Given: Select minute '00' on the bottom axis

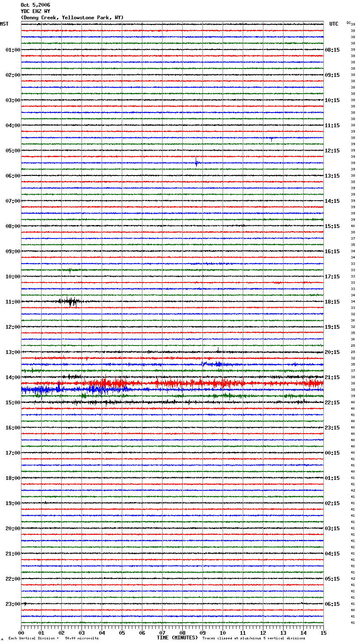Looking at the screenshot, I should click(21, 633).
